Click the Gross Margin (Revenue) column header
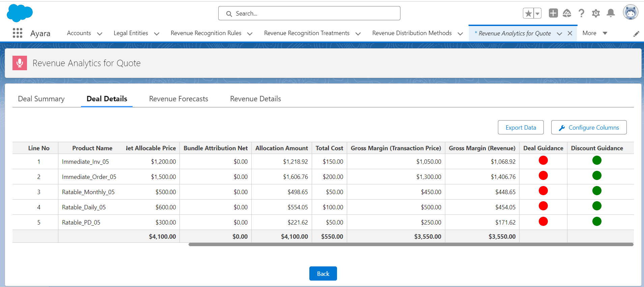Screen dimensions: 644x287 click(482, 148)
